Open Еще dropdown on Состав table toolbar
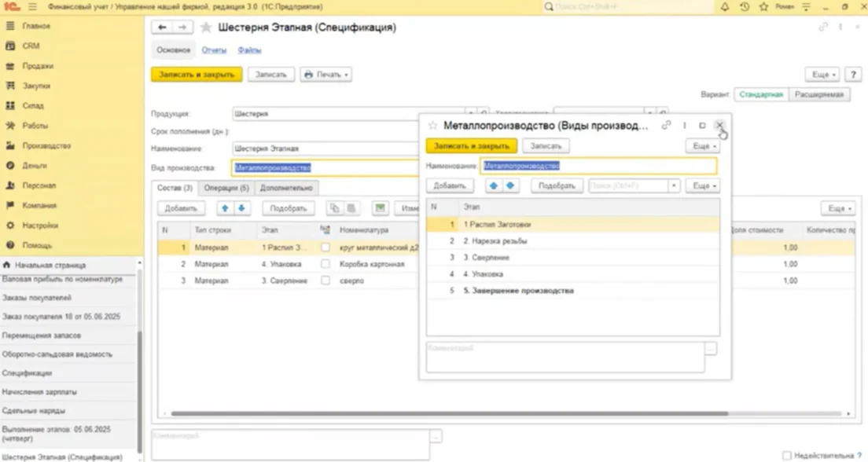Viewport: 868px width, 462px height. click(839, 208)
